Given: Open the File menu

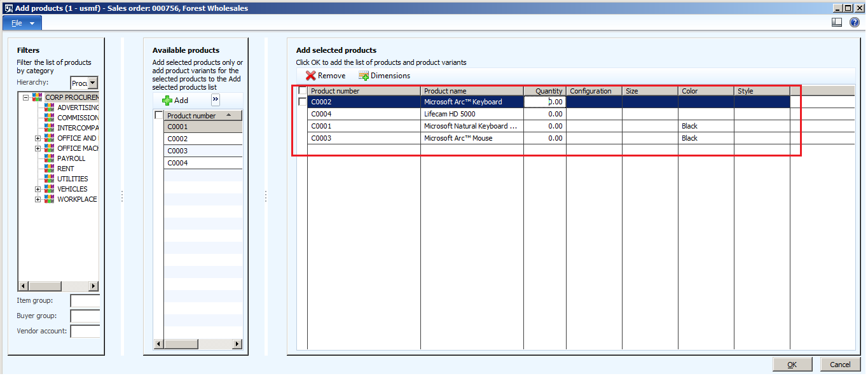Looking at the screenshot, I should (x=22, y=23).
